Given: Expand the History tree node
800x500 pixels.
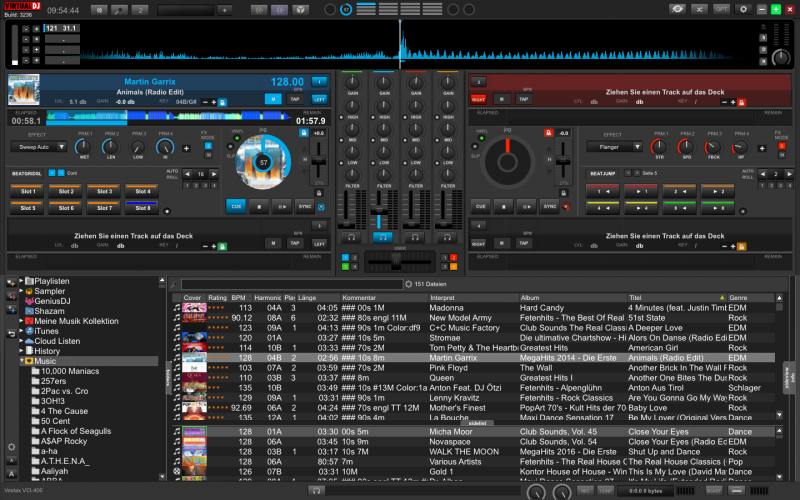Looking at the screenshot, I should coord(21,351).
